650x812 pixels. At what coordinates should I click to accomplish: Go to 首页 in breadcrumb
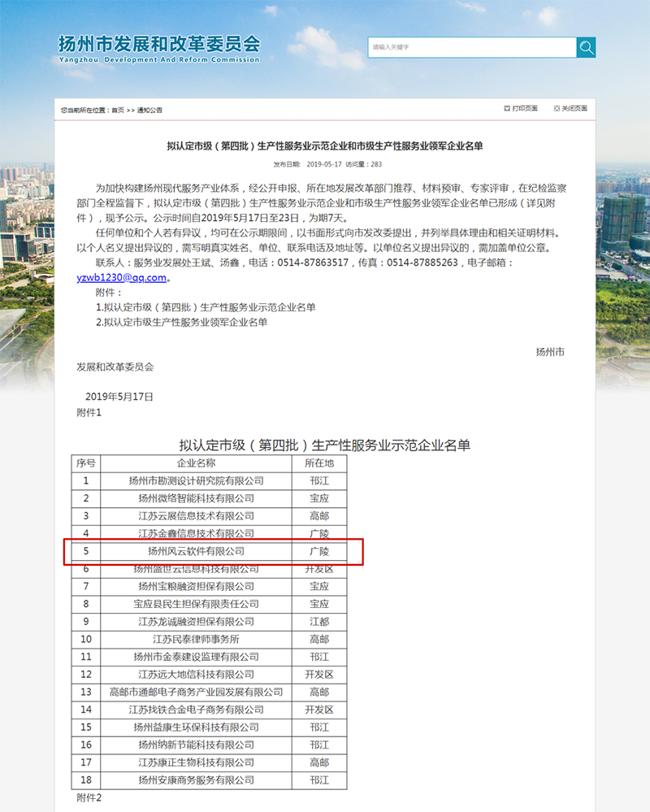pos(118,111)
